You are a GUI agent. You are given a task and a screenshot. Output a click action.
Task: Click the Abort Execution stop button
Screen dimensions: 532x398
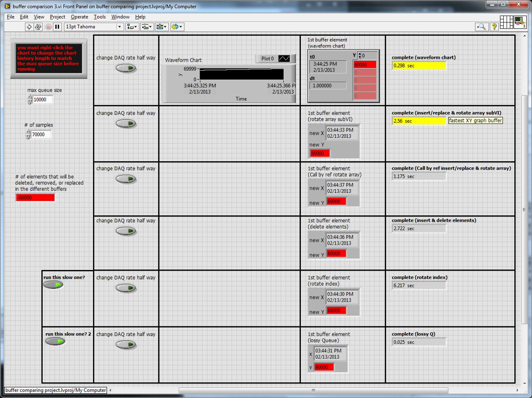[48, 27]
